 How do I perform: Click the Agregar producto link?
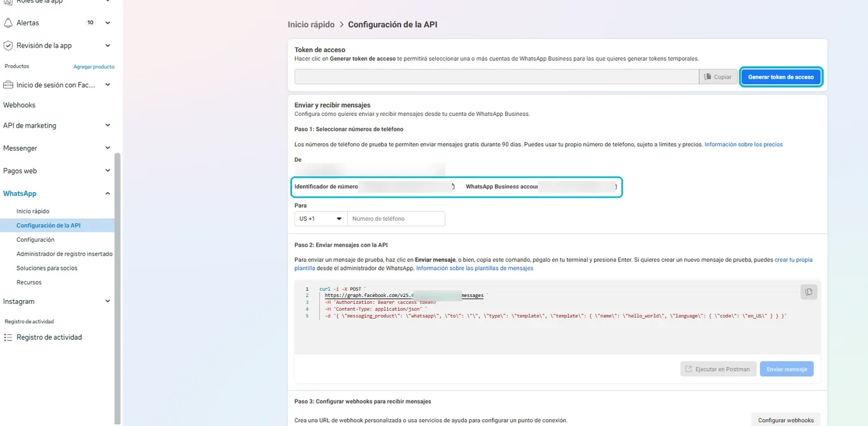pos(94,67)
